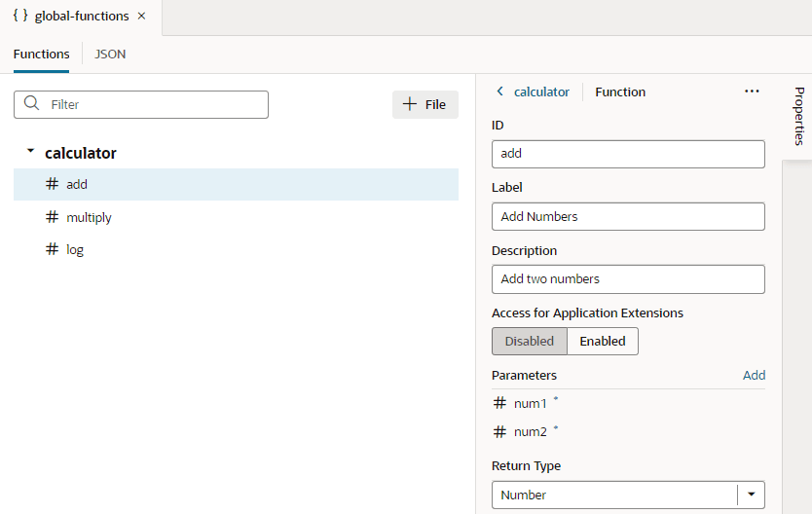
Task: Collapse the calculator tree node
Action: [30, 152]
